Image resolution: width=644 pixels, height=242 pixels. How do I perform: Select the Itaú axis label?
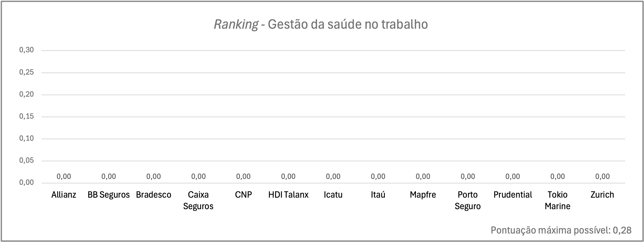[x=378, y=195]
